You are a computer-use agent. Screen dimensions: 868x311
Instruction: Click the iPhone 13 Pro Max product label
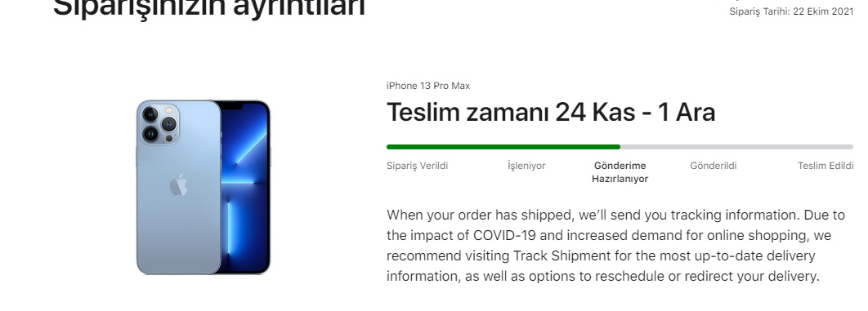click(428, 86)
